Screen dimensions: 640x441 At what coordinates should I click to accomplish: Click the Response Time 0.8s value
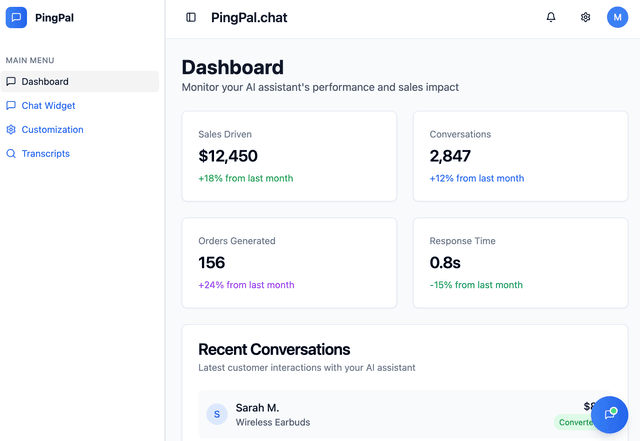[445, 263]
